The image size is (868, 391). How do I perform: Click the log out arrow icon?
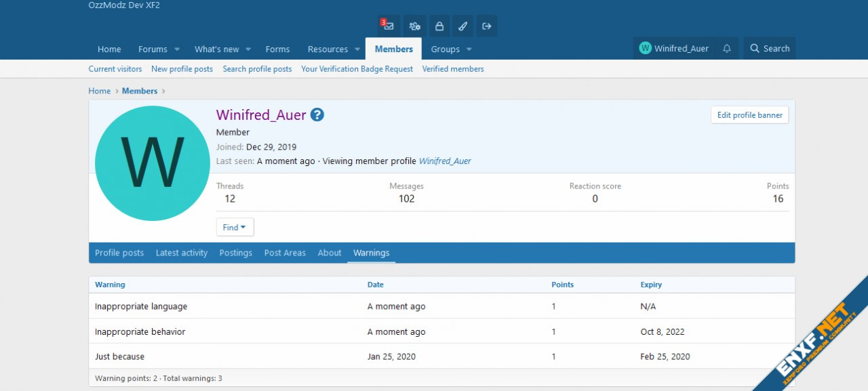[486, 26]
